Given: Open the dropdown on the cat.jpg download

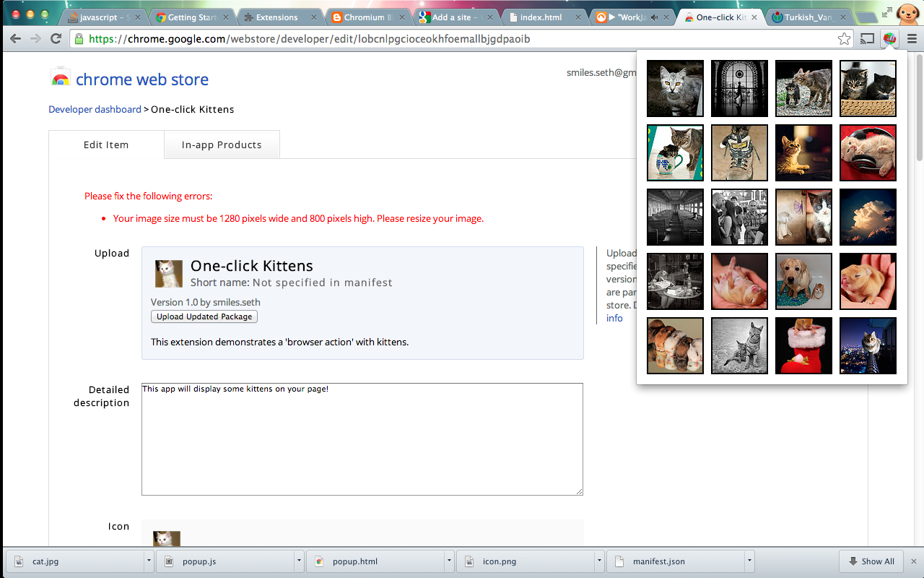Looking at the screenshot, I should [x=149, y=561].
